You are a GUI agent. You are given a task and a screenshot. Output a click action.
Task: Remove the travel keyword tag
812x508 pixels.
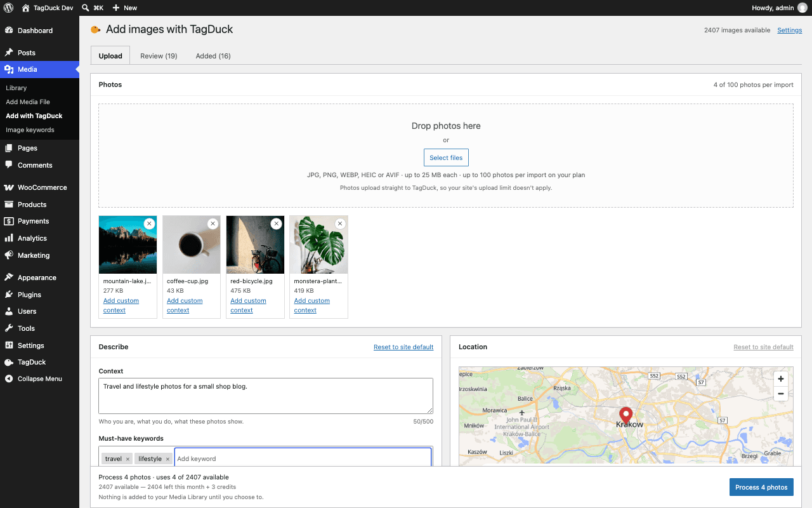tap(128, 459)
